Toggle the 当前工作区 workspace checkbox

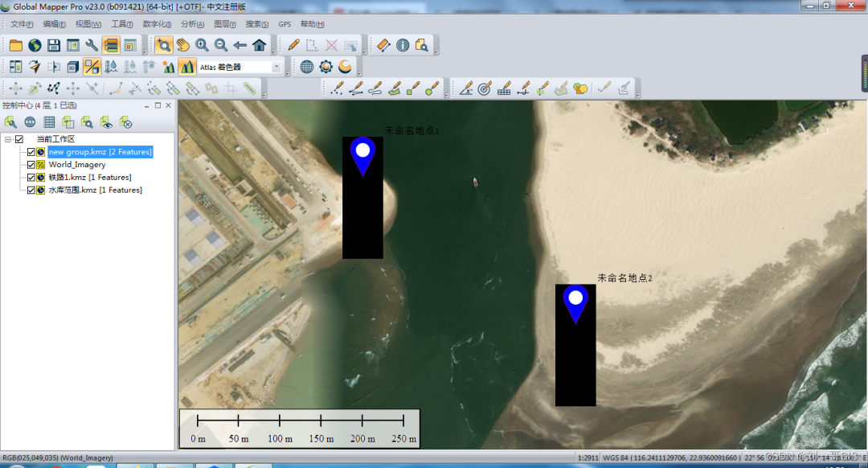click(x=18, y=139)
